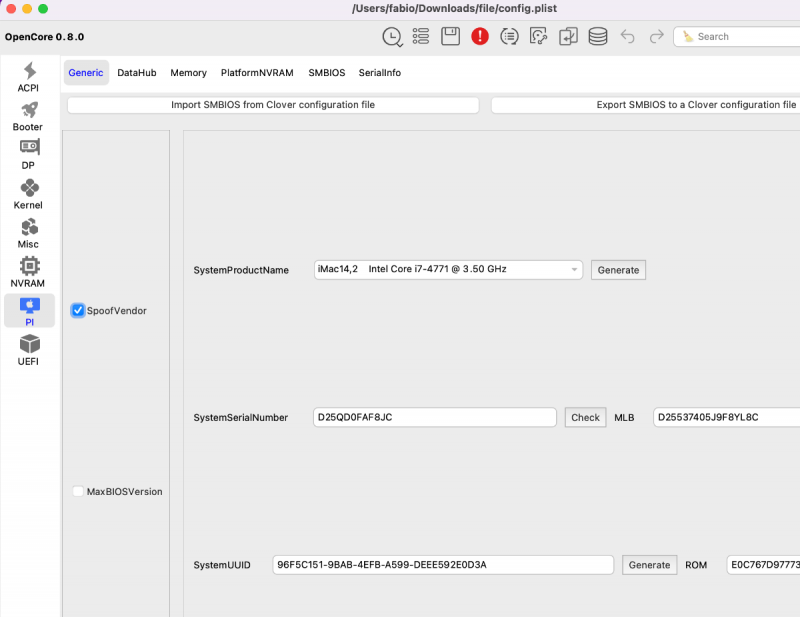800x617 pixels.
Task: Undo the last change
Action: coord(627,36)
